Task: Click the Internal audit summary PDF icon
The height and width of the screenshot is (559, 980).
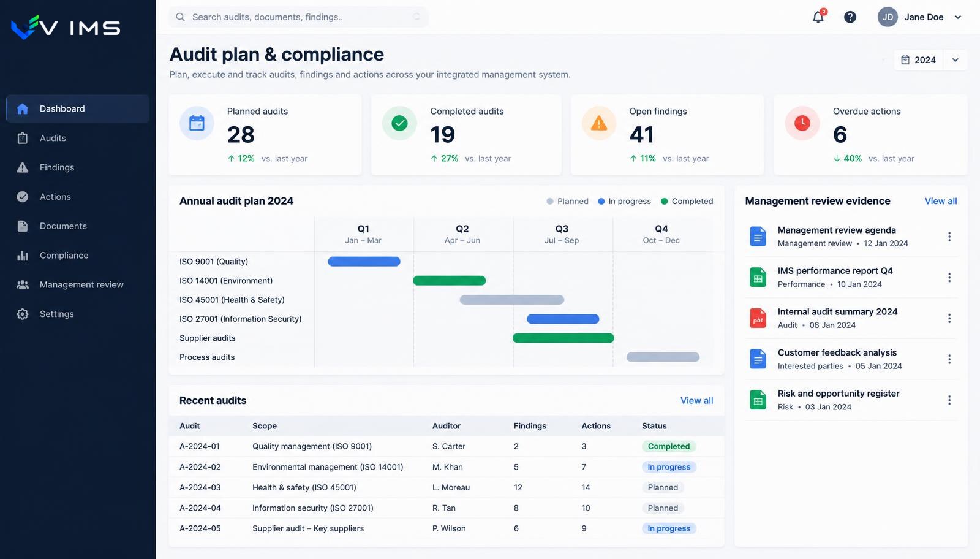Action: [758, 318]
